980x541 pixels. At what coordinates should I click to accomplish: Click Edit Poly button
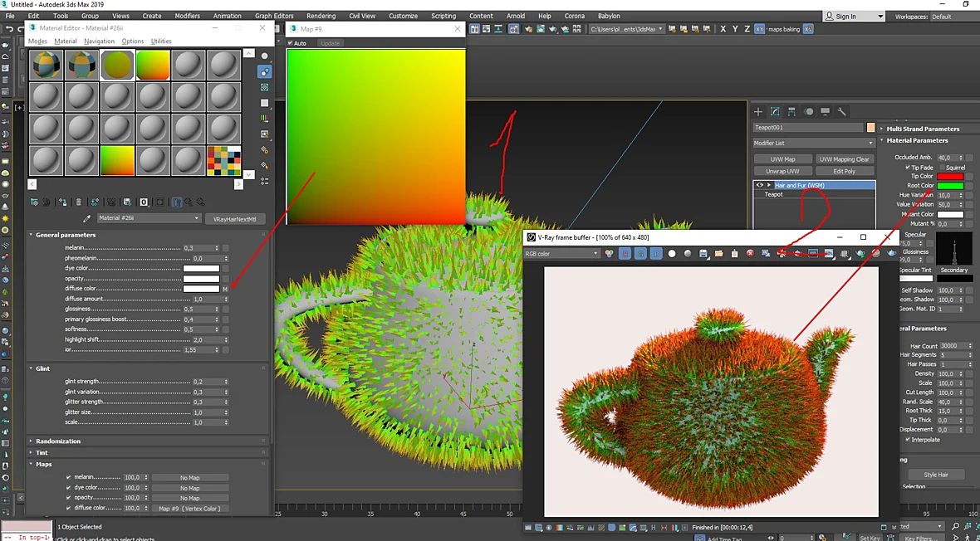(x=844, y=171)
